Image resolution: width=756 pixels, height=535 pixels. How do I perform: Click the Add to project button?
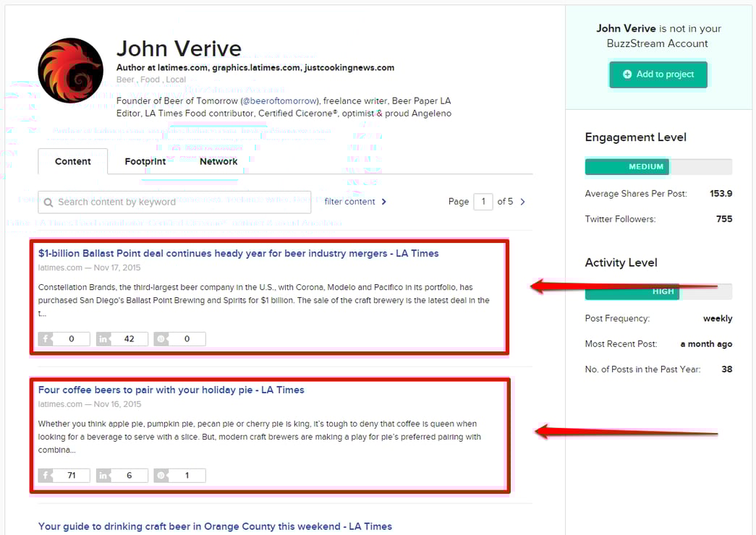tap(658, 74)
